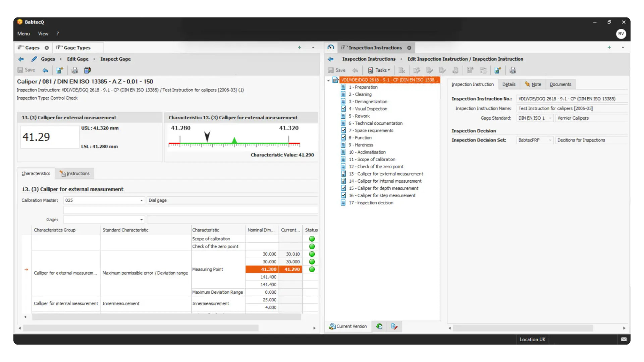The height and width of the screenshot is (362, 644).
Task: Click the third greyed step icon after Tasks
Action: tap(429, 70)
